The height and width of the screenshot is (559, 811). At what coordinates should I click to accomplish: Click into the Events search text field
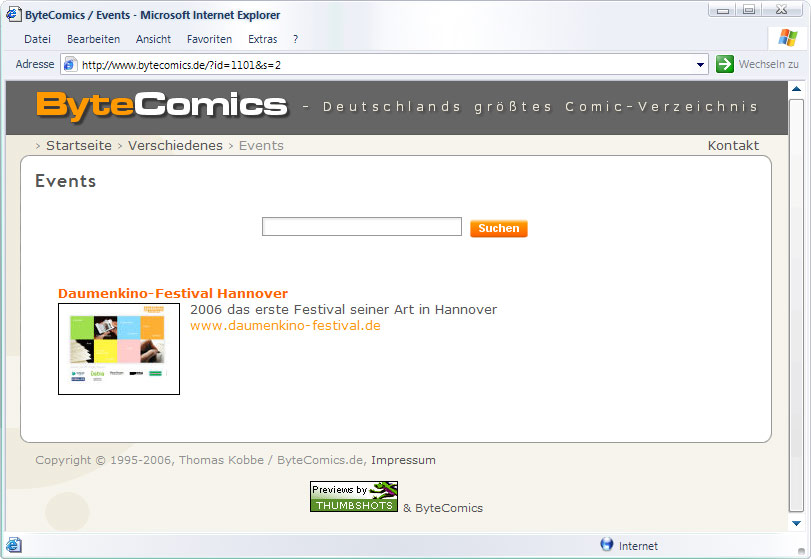[x=361, y=227]
